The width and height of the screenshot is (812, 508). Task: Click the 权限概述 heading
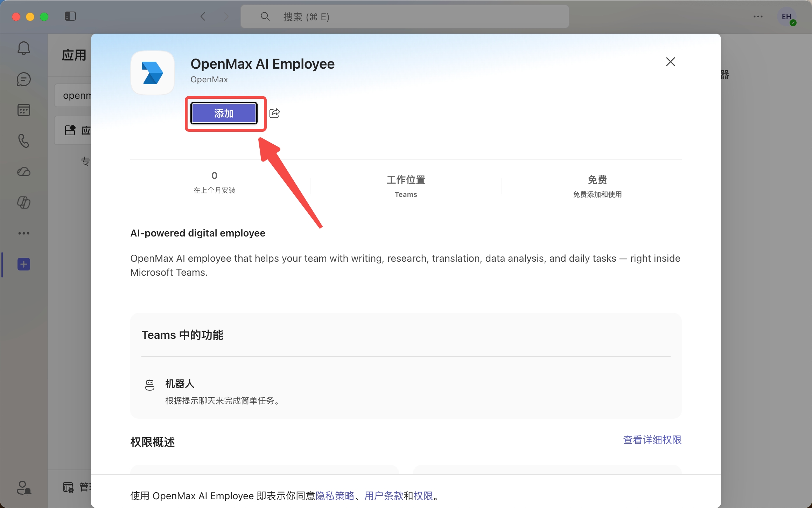tap(153, 442)
